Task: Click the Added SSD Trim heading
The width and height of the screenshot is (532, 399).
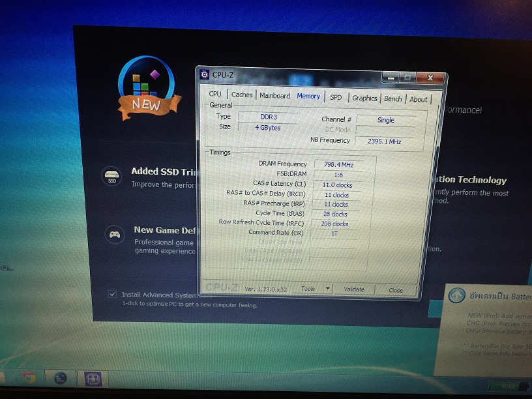Action: click(x=164, y=171)
